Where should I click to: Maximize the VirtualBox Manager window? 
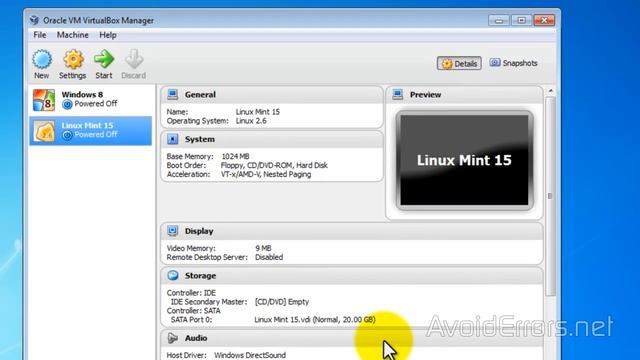click(521, 20)
